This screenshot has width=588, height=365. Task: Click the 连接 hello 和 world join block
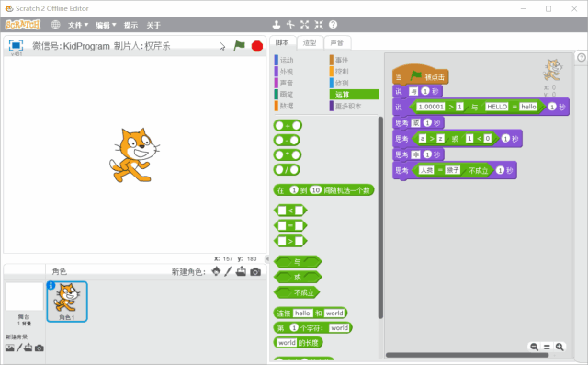click(x=311, y=313)
